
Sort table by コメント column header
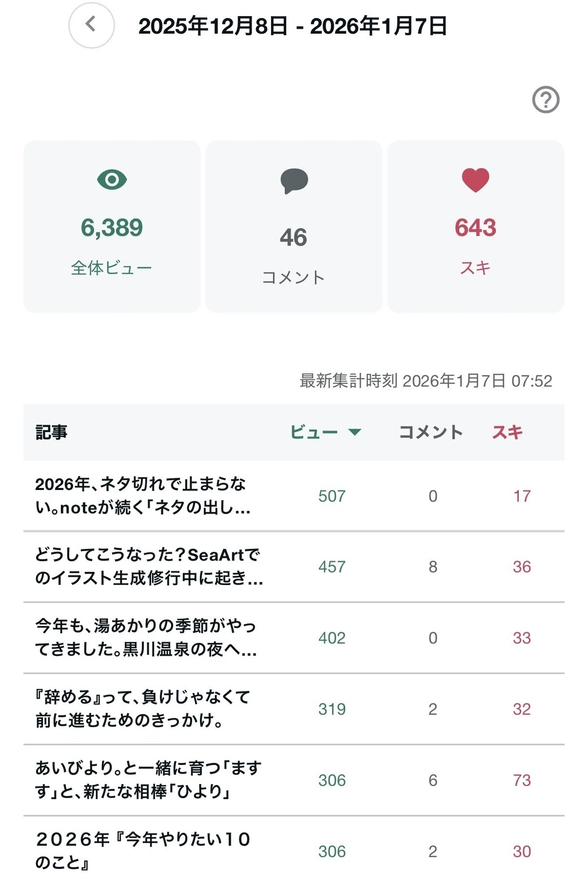point(431,432)
